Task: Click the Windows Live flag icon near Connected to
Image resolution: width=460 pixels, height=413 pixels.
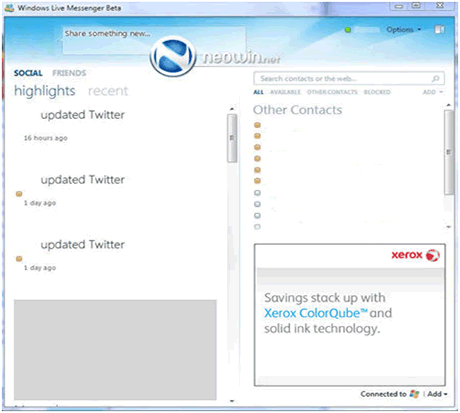Action: pyautogui.click(x=414, y=394)
